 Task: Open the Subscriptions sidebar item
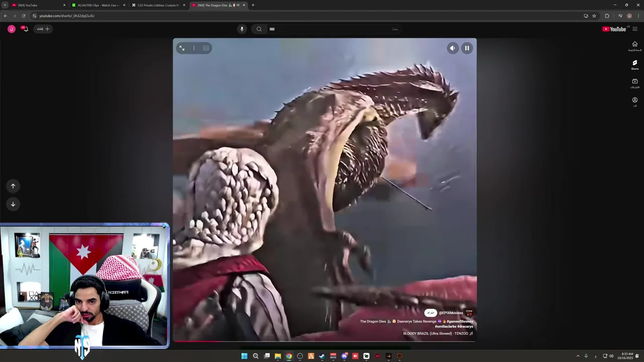pyautogui.click(x=635, y=83)
